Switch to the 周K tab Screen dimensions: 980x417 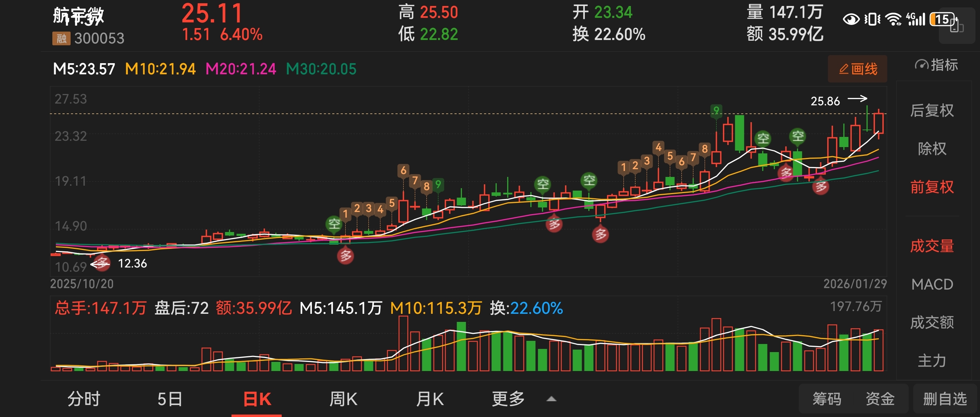coord(343,399)
